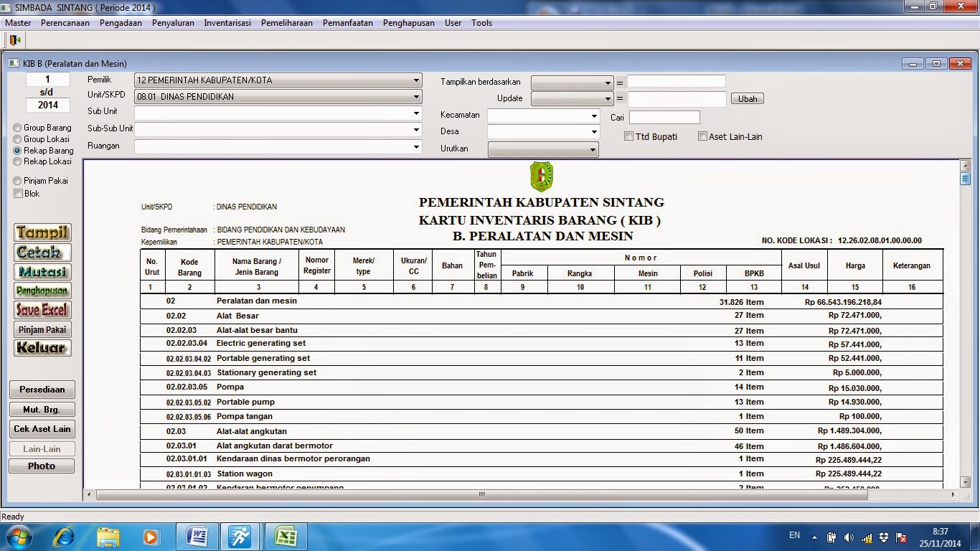Click the volume speaker tray icon
This screenshot has width=980, height=551.
849,537
